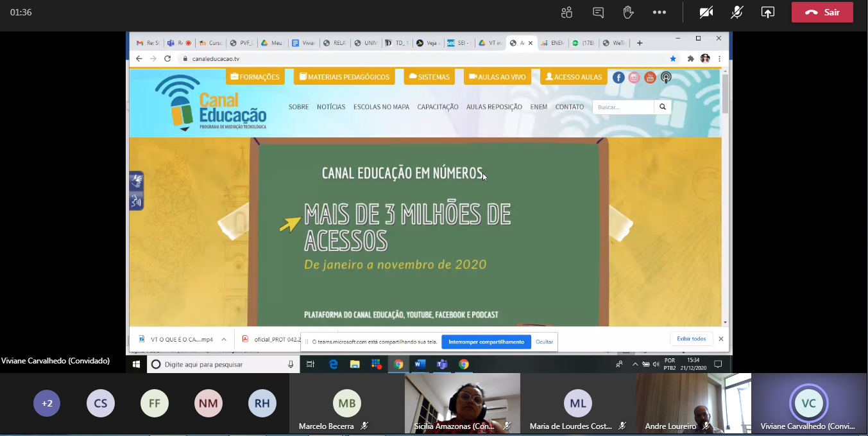
Task: Select Viviane Carvalhedo's VC participant tile
Action: click(809, 404)
